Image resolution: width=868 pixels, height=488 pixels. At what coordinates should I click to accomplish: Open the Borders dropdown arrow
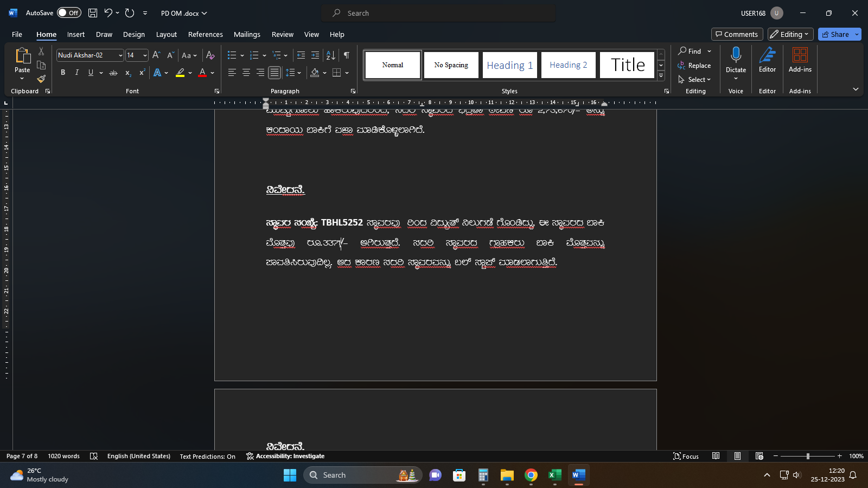pyautogui.click(x=347, y=73)
